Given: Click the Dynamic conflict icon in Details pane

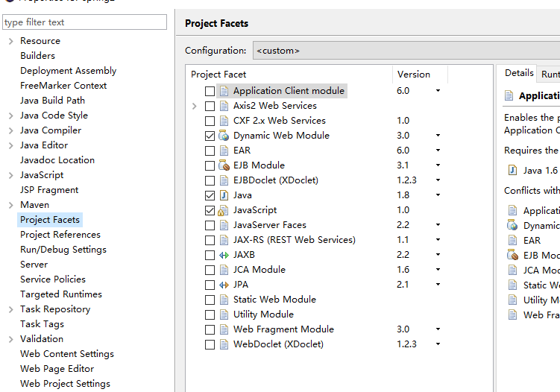Looking at the screenshot, I should [512, 225].
